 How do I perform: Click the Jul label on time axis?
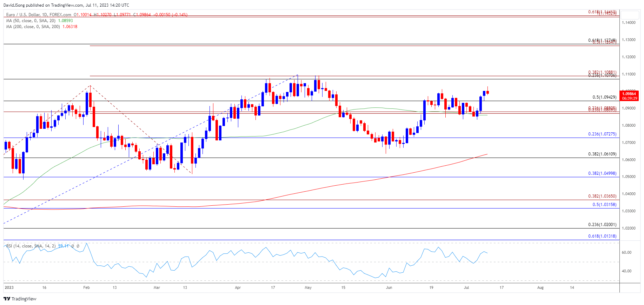pos(466,287)
